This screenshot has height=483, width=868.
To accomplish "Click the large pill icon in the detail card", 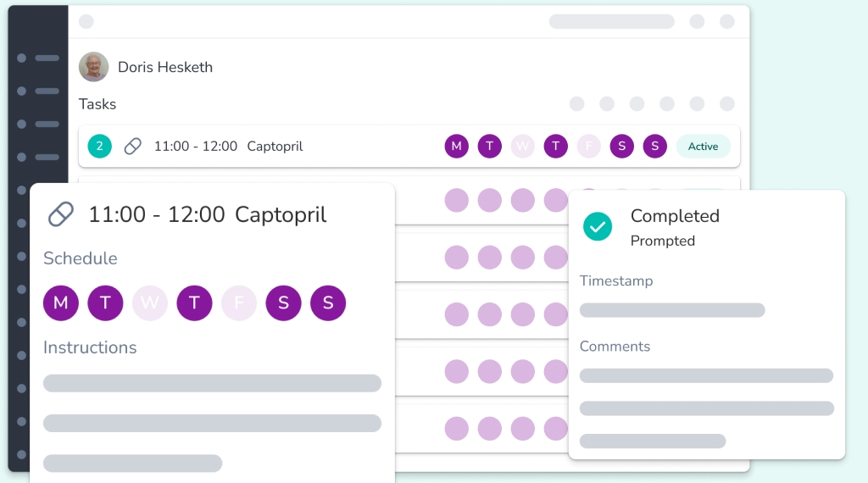I will coord(61,214).
